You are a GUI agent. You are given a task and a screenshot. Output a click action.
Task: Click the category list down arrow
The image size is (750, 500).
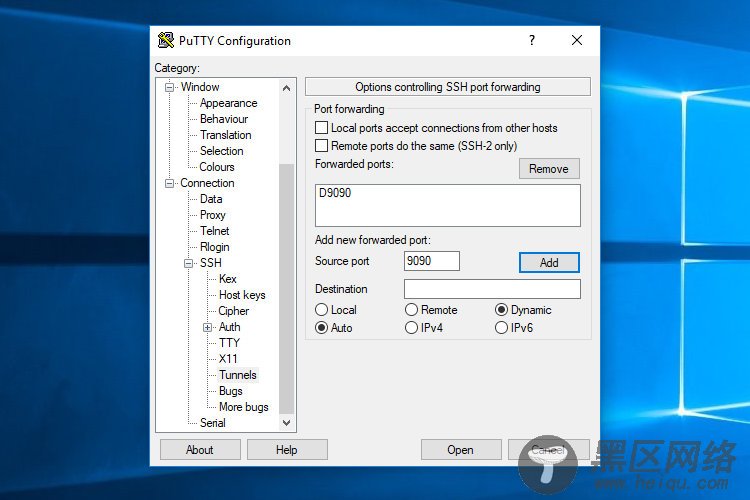point(287,423)
